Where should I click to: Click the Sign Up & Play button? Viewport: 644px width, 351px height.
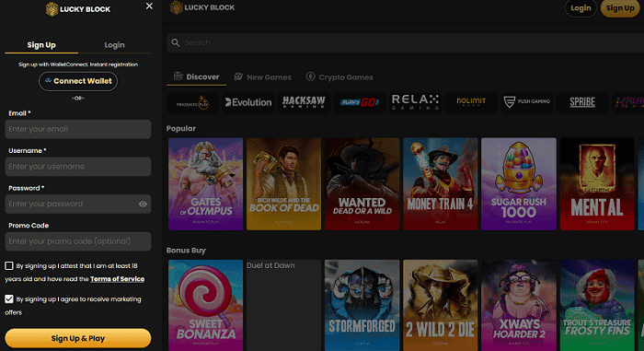[x=78, y=338]
